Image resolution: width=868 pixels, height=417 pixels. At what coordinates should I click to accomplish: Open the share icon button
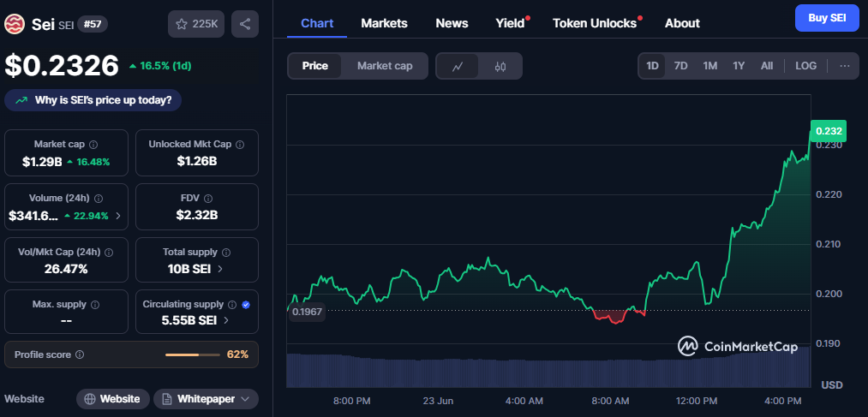(x=245, y=24)
